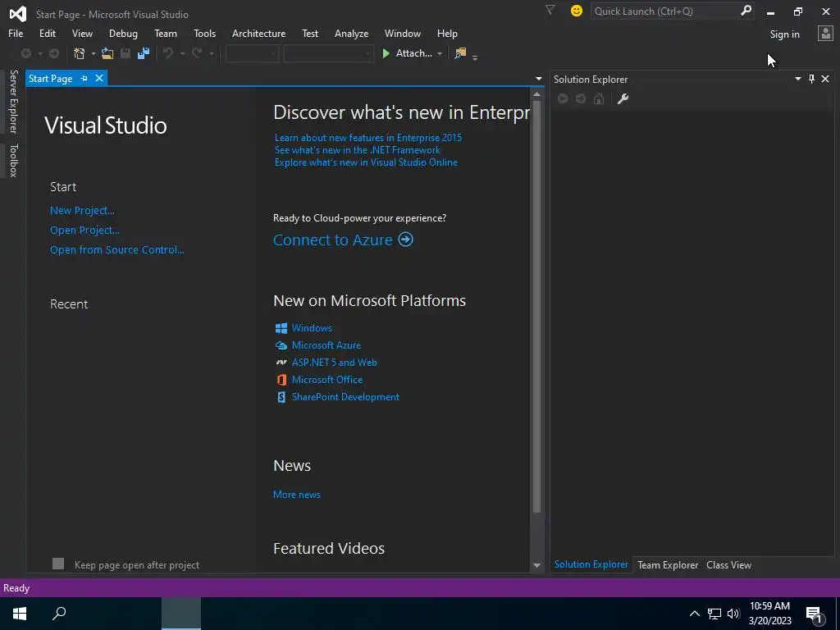Viewport: 840px width, 630px height.
Task: Click the Navigate Forward toolbar icon
Action: pyautogui.click(x=54, y=53)
